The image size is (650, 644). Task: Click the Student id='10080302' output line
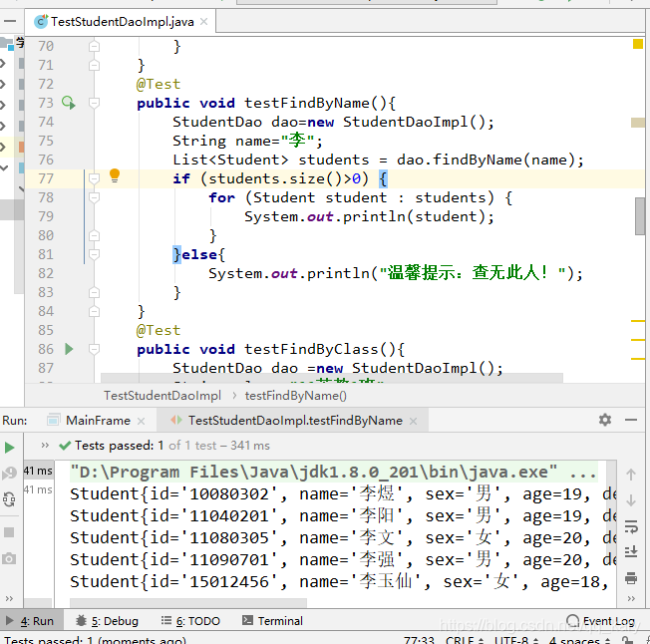click(x=343, y=494)
